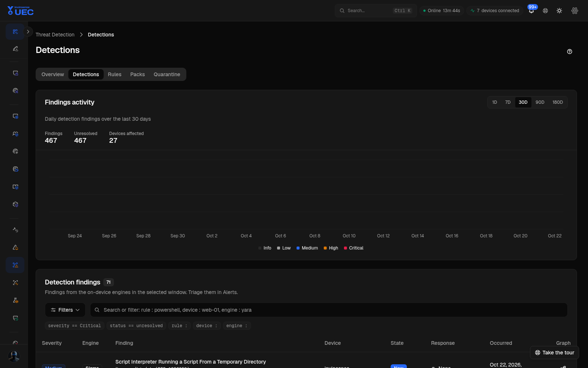
Task: Select the 1D time range
Action: click(495, 102)
